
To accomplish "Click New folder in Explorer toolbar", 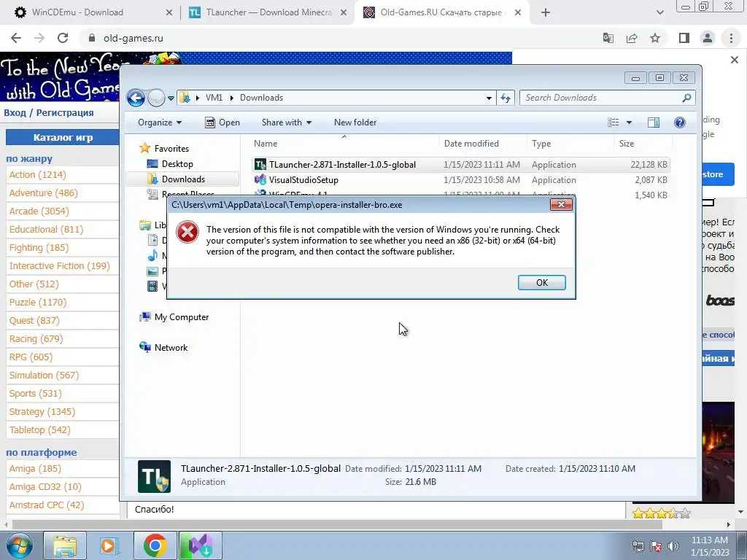I will [355, 122].
